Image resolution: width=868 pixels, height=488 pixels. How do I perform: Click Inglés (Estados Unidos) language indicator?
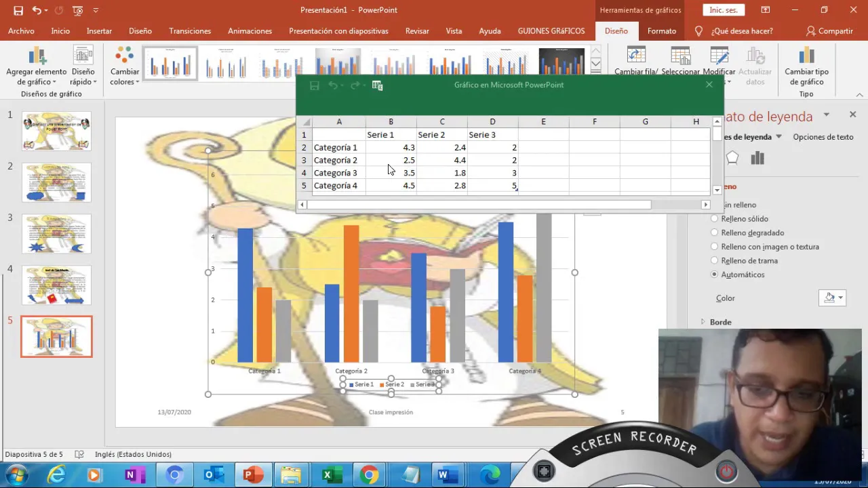(133, 454)
